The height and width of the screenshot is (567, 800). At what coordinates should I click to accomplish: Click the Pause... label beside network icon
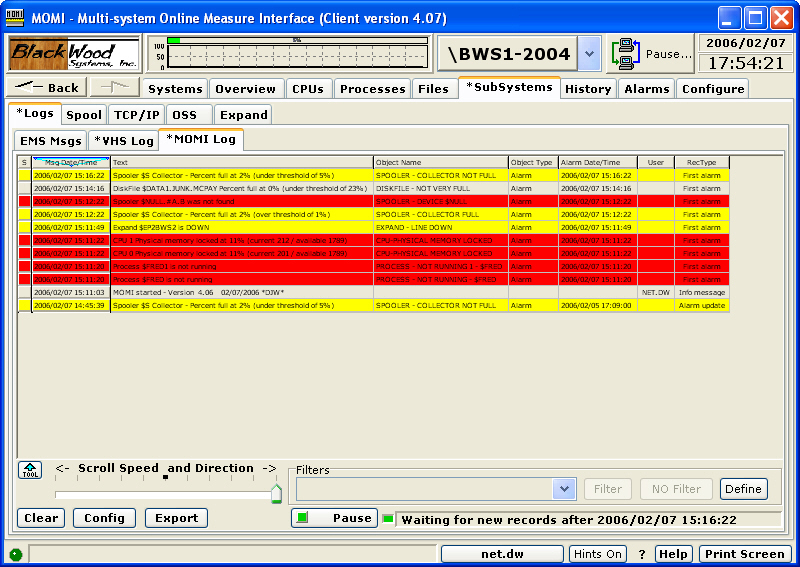[668, 54]
